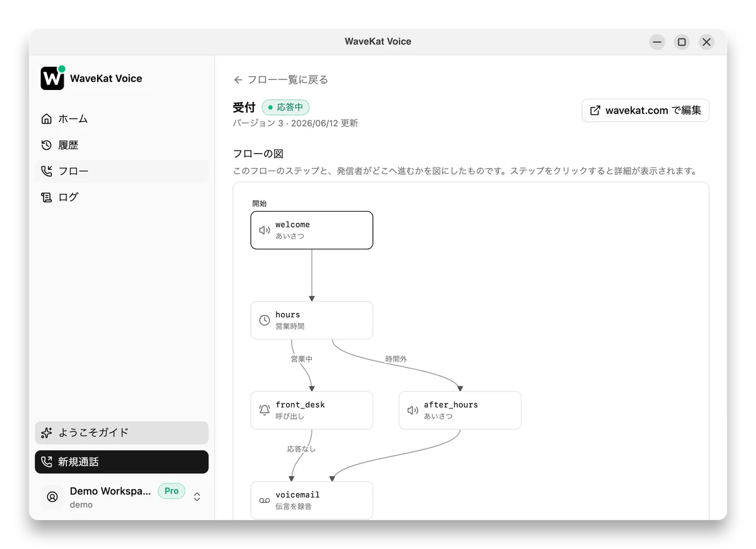Click the scroll icon beside ログ
The image size is (756, 549).
[47, 197]
